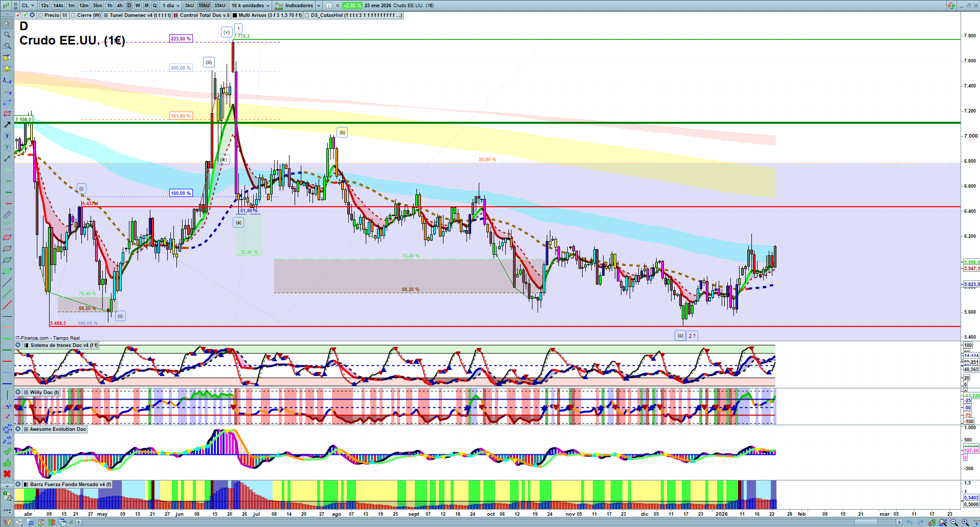Toggle Sistema de trenes Doc v4 visibility
The image size is (980, 527).
[x=26, y=345]
